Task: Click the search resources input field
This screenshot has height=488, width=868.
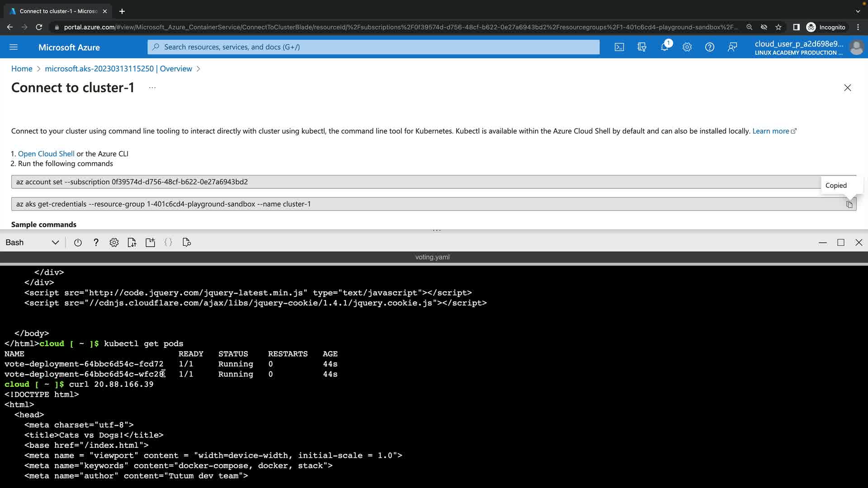Action: coord(373,47)
